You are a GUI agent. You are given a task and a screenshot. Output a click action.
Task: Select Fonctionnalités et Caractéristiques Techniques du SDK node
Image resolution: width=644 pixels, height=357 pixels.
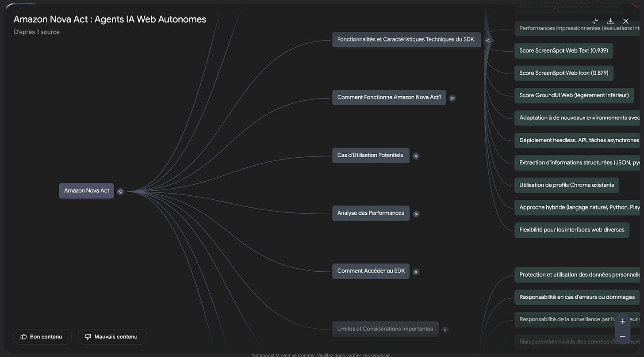(406, 40)
